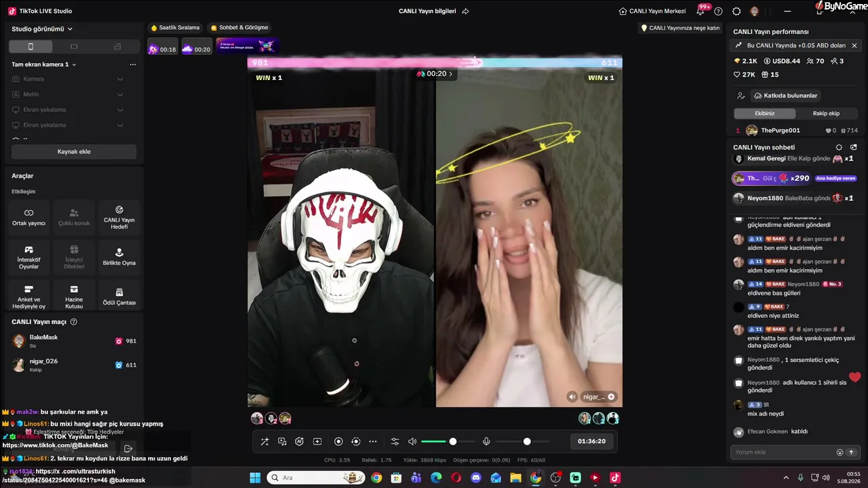The image size is (868, 488).
Task: Open the Windows Start menu
Action: tap(255, 478)
